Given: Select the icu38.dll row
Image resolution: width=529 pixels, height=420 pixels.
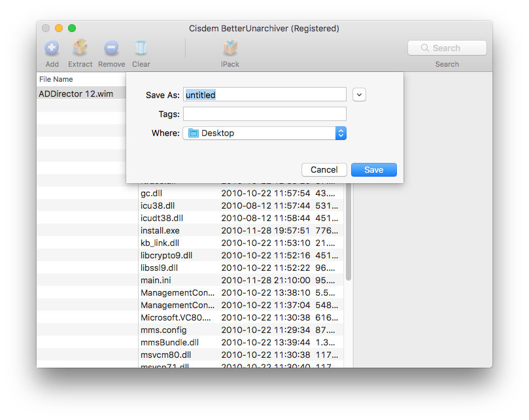Looking at the screenshot, I should [241, 205].
